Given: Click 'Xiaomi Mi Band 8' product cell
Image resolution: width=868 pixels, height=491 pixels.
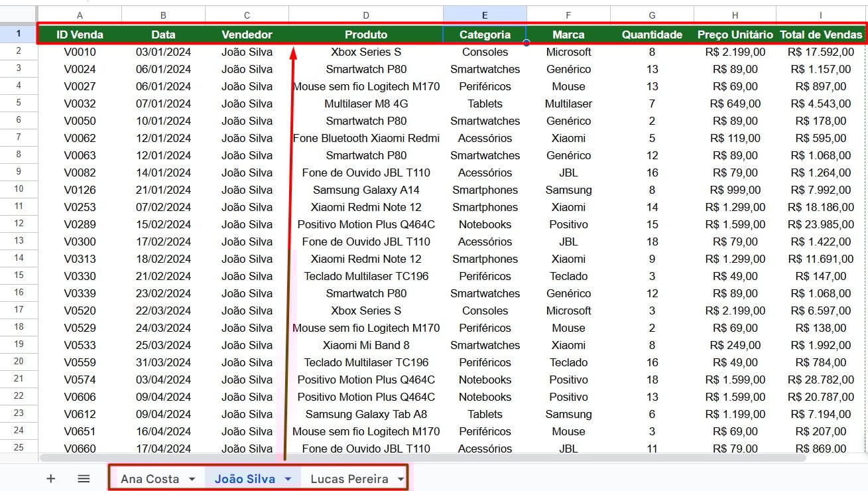Looking at the screenshot, I should pos(366,345).
